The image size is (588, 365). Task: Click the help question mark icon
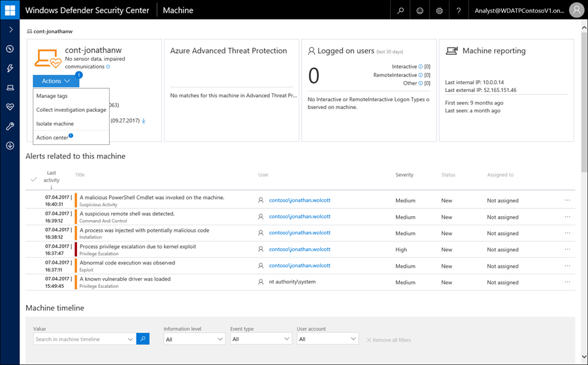pyautogui.click(x=459, y=10)
